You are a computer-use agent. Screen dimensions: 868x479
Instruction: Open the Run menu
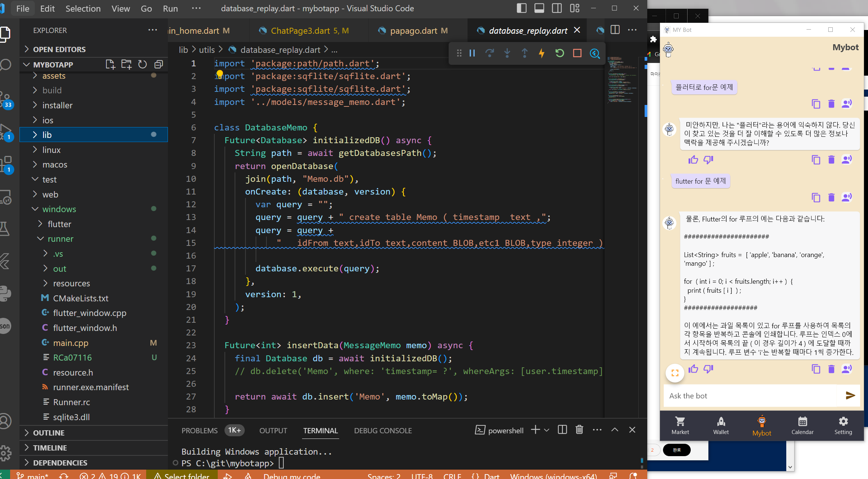point(170,8)
